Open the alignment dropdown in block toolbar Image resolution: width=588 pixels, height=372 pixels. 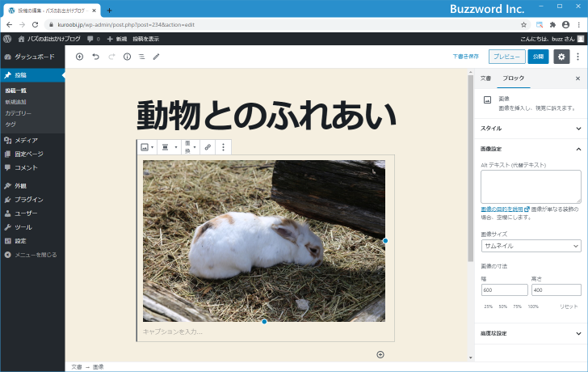[169, 147]
